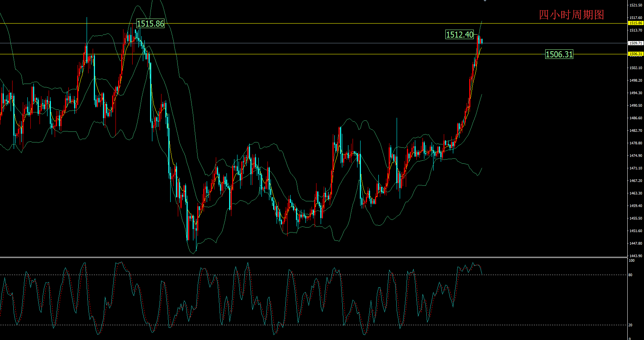Click the yellow 1506.31 price tag on the axis
The image size is (644, 340).
(636, 54)
